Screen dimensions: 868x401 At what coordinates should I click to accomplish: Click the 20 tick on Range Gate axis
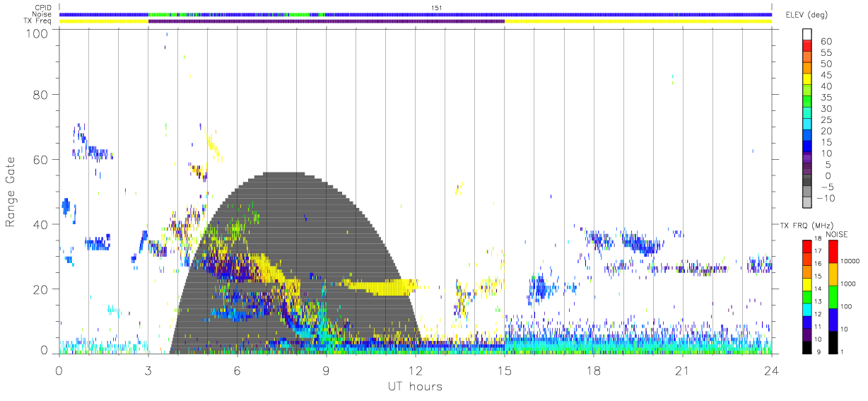click(x=40, y=289)
